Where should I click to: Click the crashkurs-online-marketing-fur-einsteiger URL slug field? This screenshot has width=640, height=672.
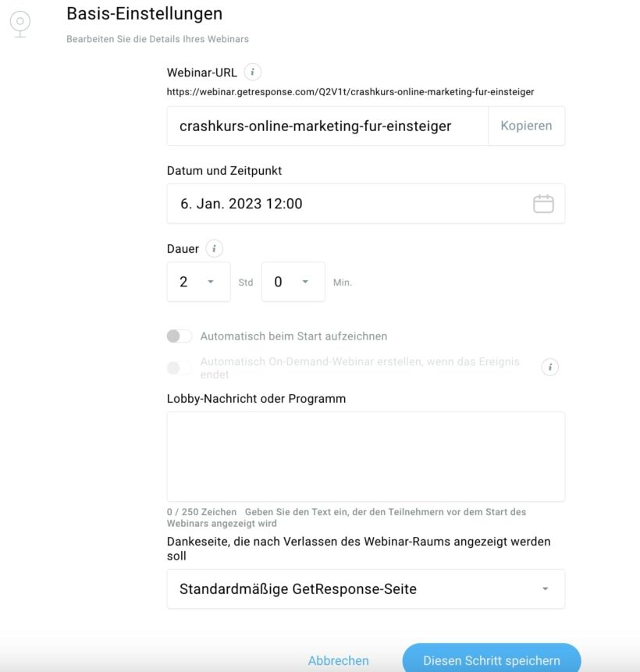coord(328,126)
